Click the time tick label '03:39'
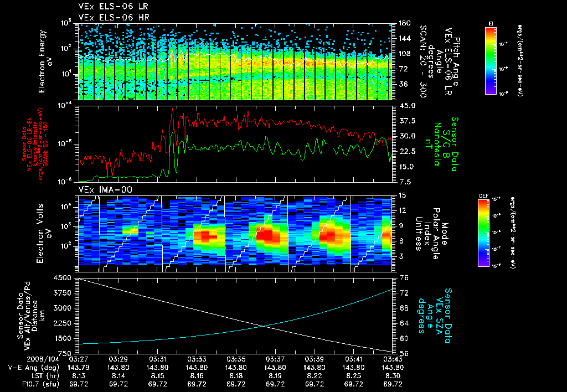 point(315,359)
